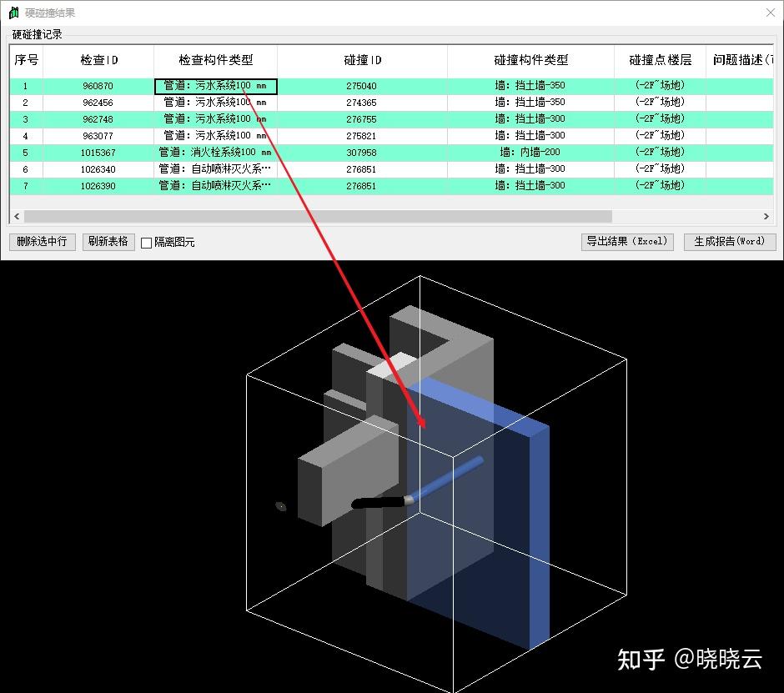
Task: Click the 序号 column header
Action: [25, 60]
